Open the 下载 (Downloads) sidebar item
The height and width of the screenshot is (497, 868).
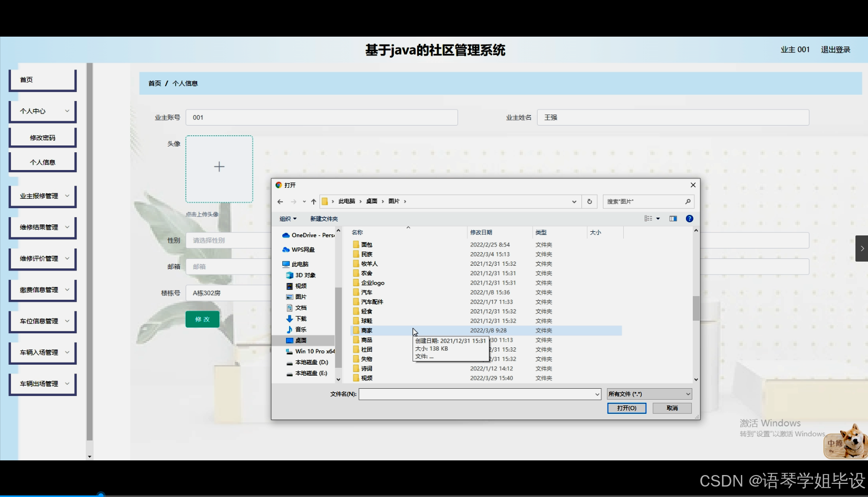tap(301, 318)
